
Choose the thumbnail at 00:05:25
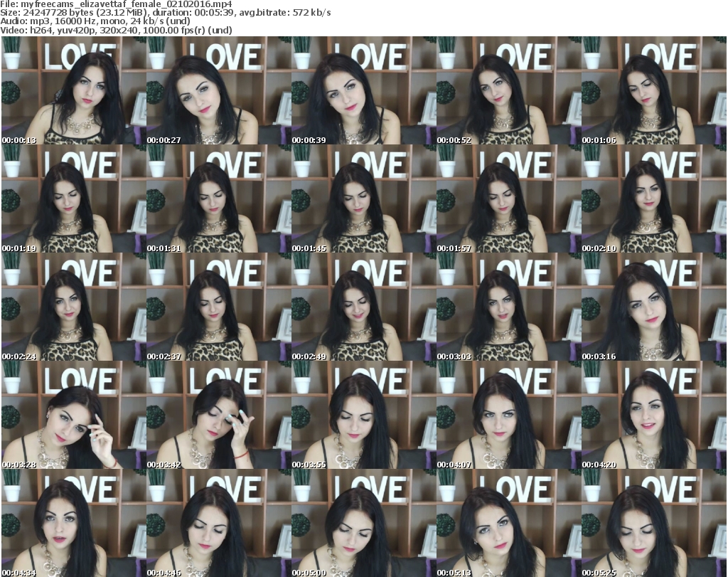click(654, 523)
